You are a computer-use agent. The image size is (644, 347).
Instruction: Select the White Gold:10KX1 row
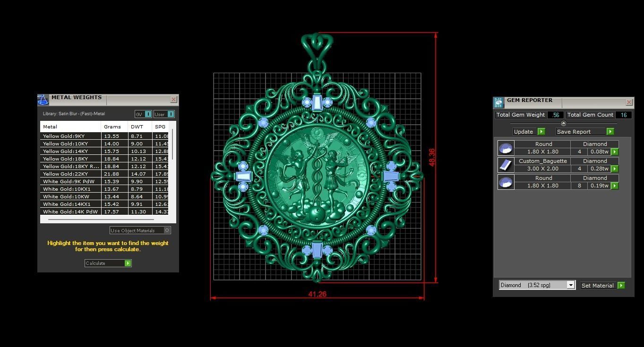coord(105,189)
